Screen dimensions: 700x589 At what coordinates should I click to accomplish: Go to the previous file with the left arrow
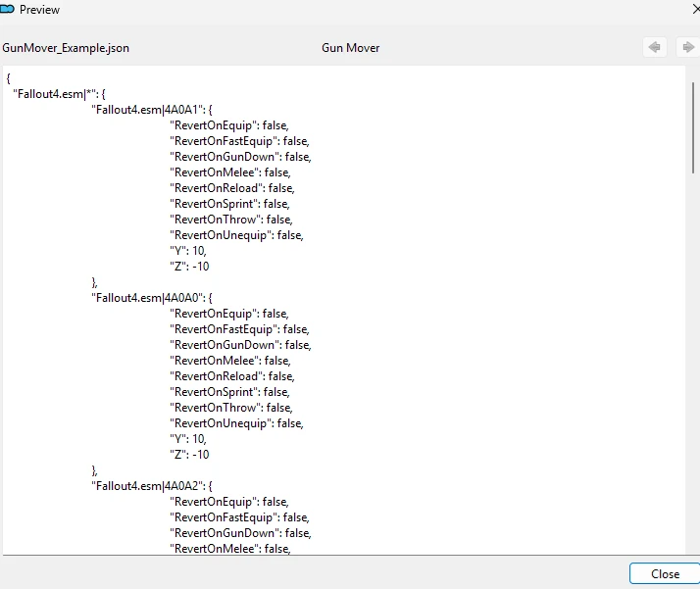click(655, 47)
